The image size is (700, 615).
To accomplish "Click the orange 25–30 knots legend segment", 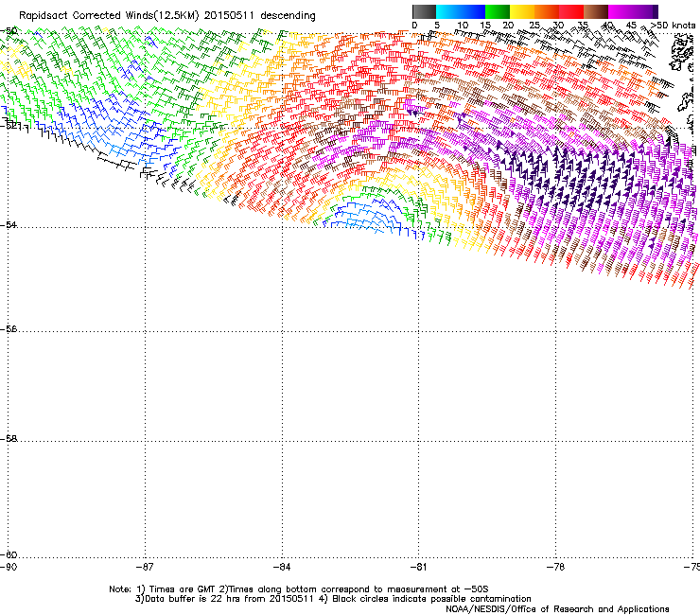I will (x=547, y=11).
